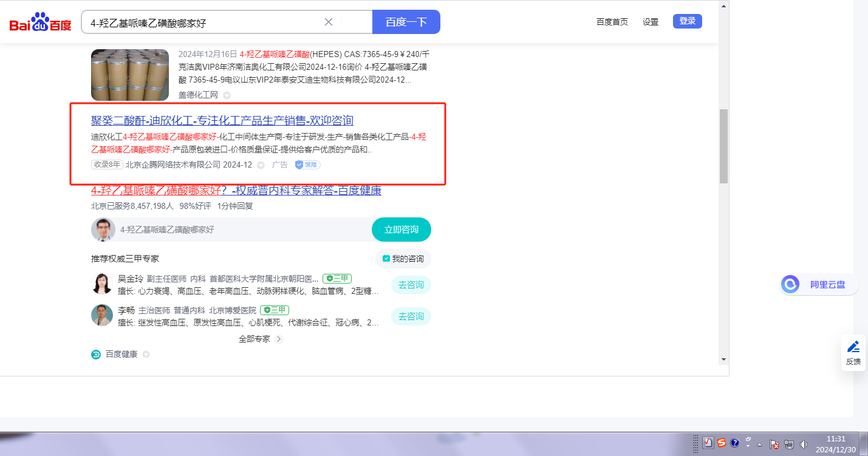868x456 pixels.
Task: Open the Sogou input method tray icon
Action: 721,443
